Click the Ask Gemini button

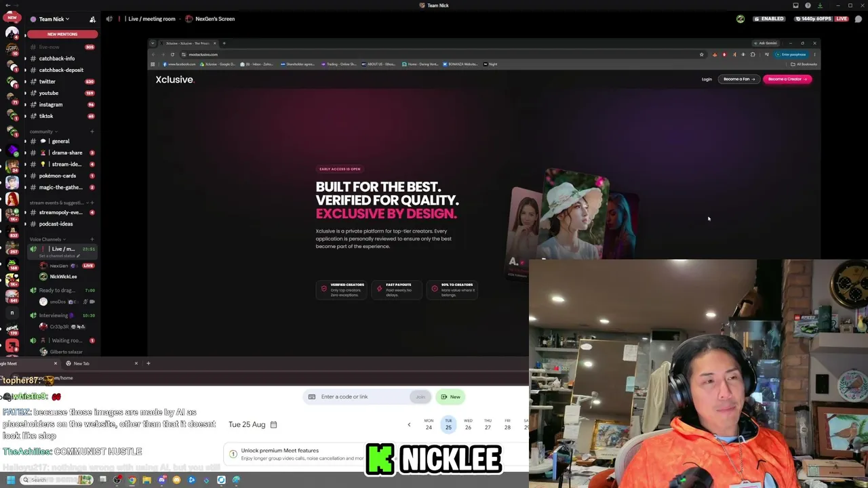point(766,43)
